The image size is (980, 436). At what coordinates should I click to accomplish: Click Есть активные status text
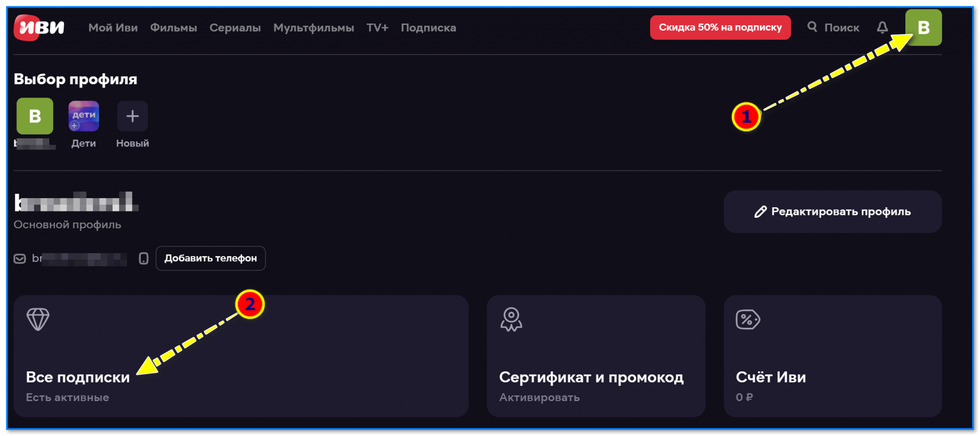(x=67, y=397)
